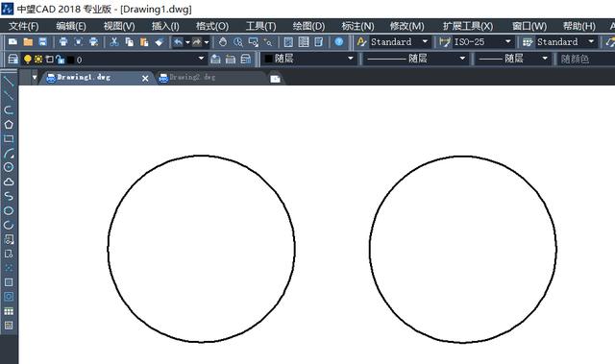Open the Table tool in left toolbar
The height and width of the screenshot is (364, 615).
[x=9, y=311]
